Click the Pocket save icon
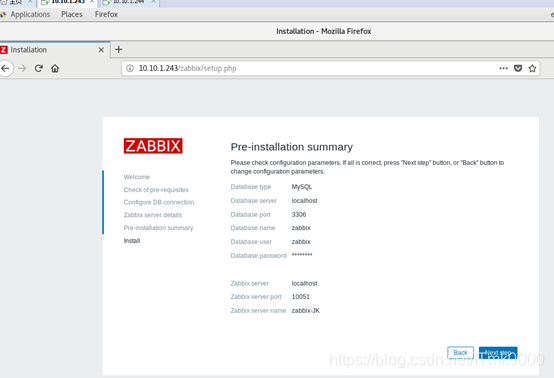Image resolution: width=554 pixels, height=378 pixels. [518, 68]
